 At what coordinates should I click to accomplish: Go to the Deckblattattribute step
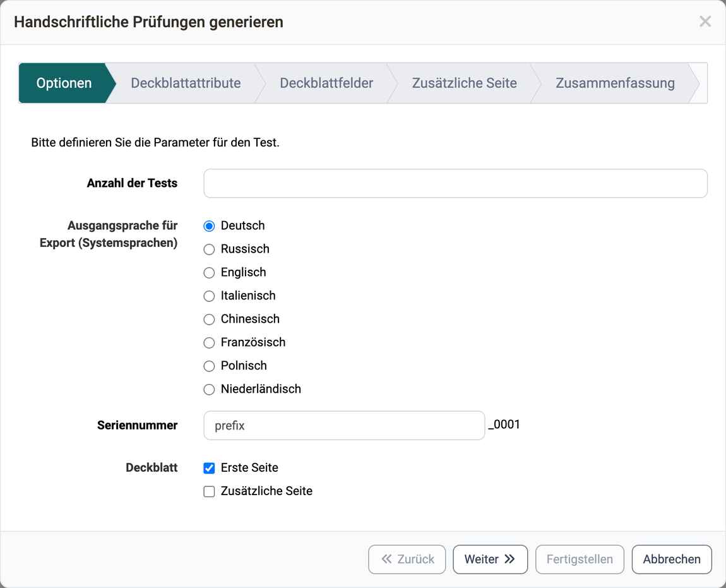tap(186, 83)
